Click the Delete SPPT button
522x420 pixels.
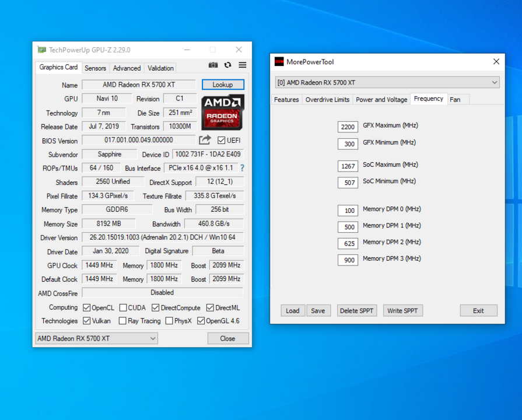(x=356, y=311)
